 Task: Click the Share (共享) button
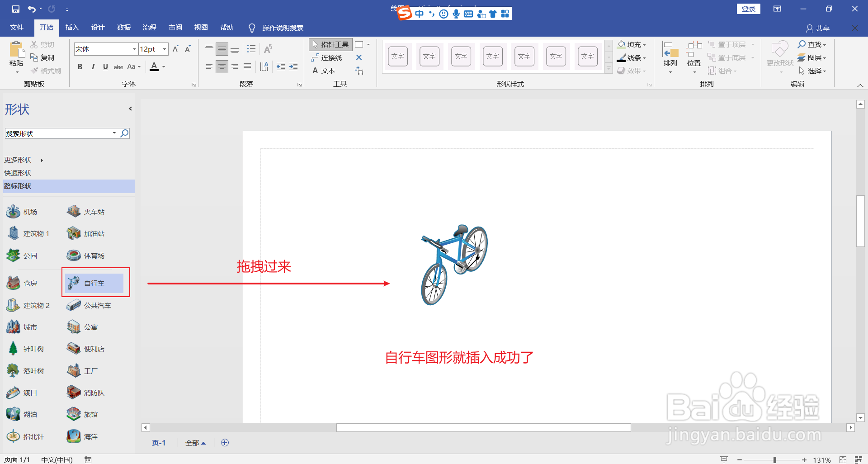click(x=818, y=28)
